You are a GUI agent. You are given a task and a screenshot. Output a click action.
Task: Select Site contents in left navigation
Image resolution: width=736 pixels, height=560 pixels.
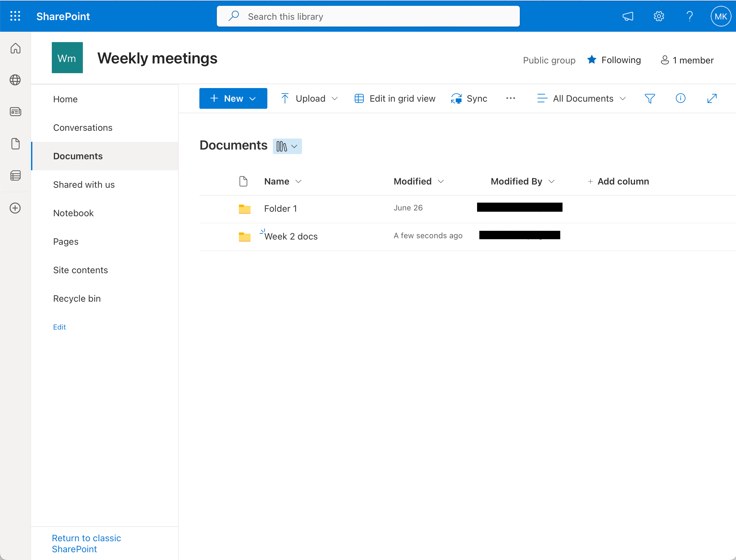pos(81,270)
